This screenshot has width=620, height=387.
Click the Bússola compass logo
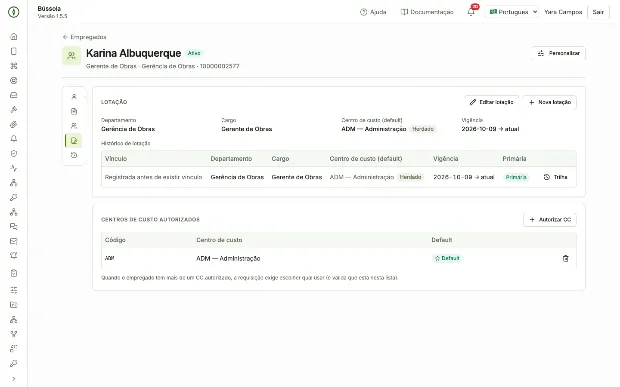(x=14, y=12)
